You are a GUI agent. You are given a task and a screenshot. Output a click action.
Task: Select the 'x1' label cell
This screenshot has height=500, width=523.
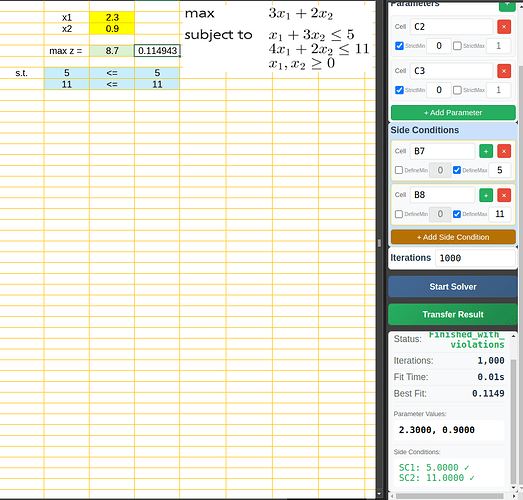click(66, 17)
